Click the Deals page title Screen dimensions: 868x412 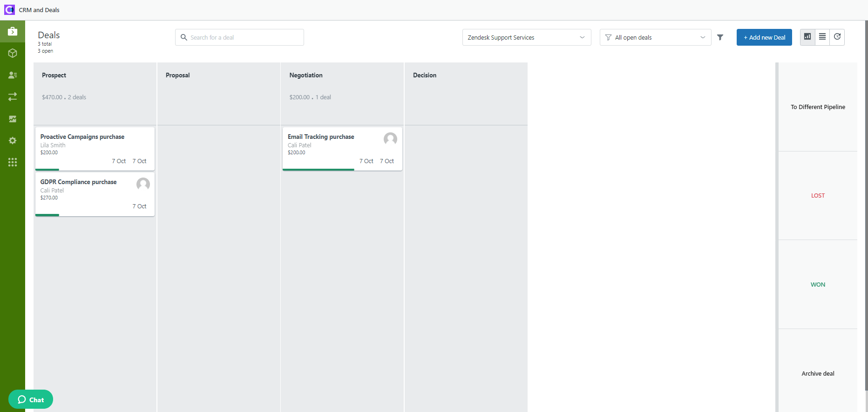(x=49, y=35)
